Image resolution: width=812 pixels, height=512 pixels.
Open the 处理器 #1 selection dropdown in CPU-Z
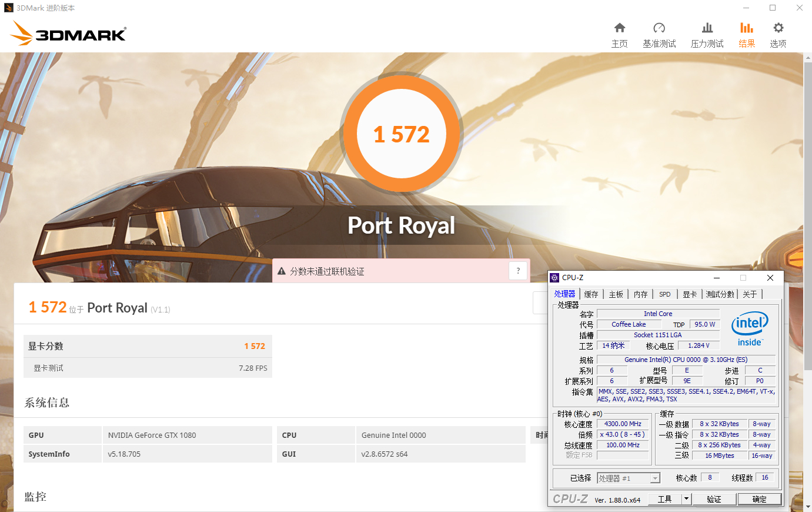click(629, 478)
